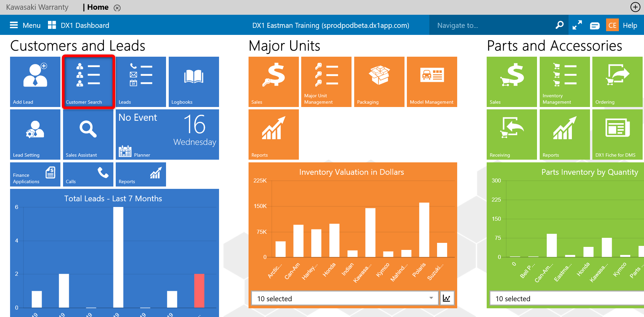Click the red bar in Total Leads chart
Viewport: 644px width, 317px height.
(x=199, y=291)
